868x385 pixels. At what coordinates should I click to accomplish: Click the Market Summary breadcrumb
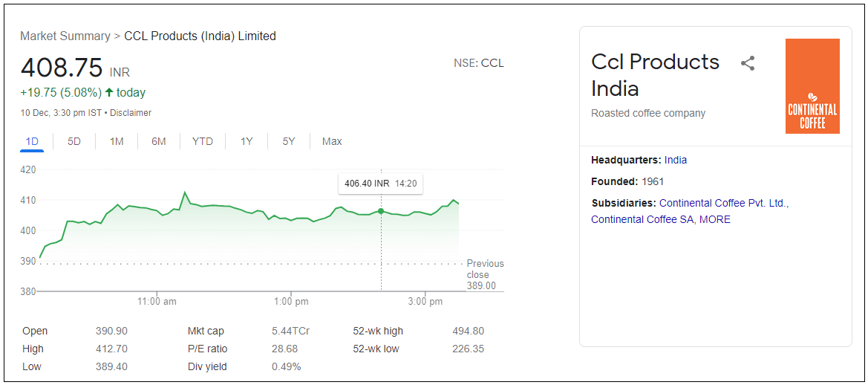click(x=65, y=36)
